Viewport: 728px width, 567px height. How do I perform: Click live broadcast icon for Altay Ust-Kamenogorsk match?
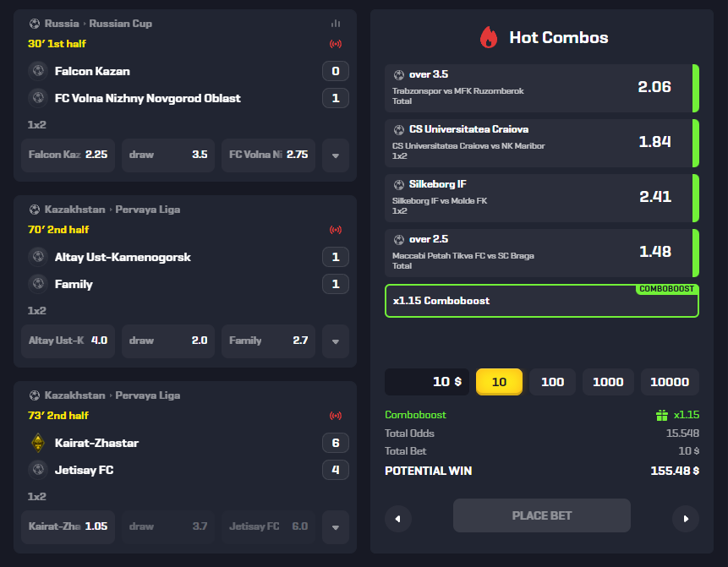(336, 230)
